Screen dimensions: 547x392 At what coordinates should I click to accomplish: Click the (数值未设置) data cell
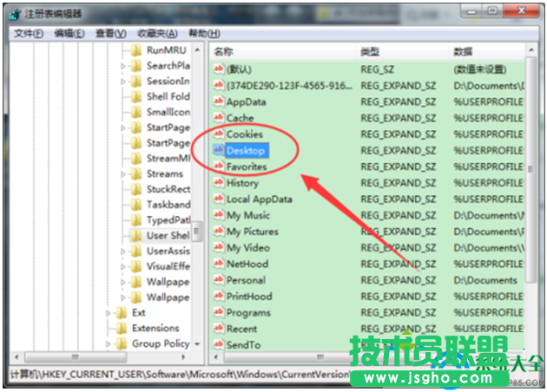click(480, 69)
